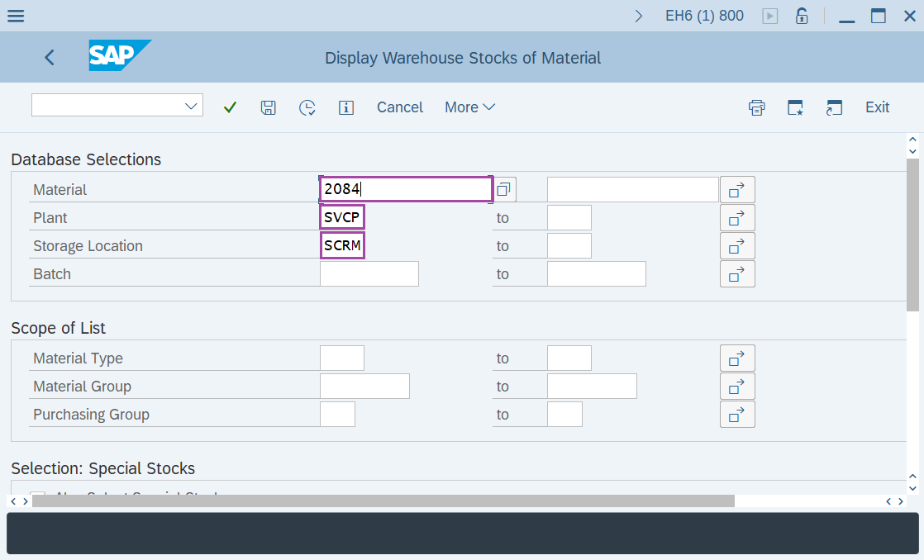
Task: Click the Exit button
Action: coord(877,107)
